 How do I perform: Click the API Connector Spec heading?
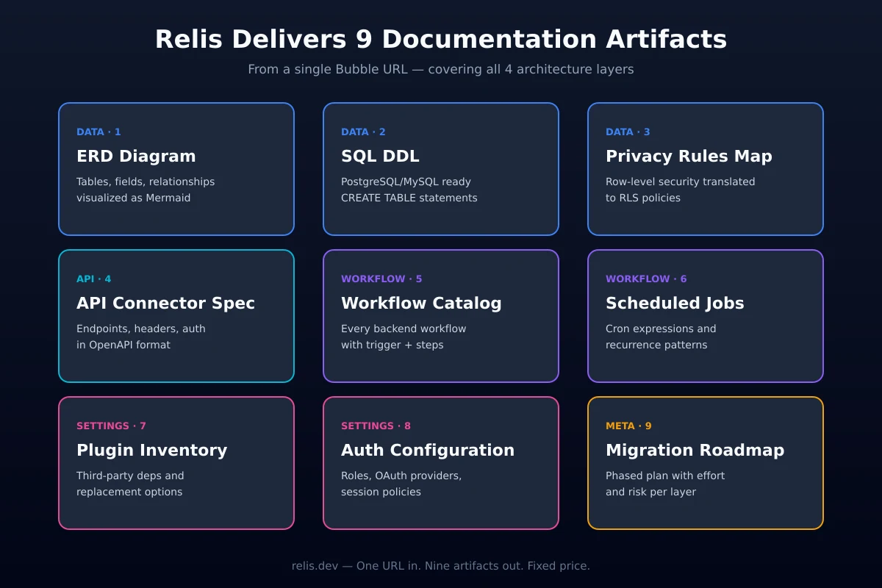165,304
